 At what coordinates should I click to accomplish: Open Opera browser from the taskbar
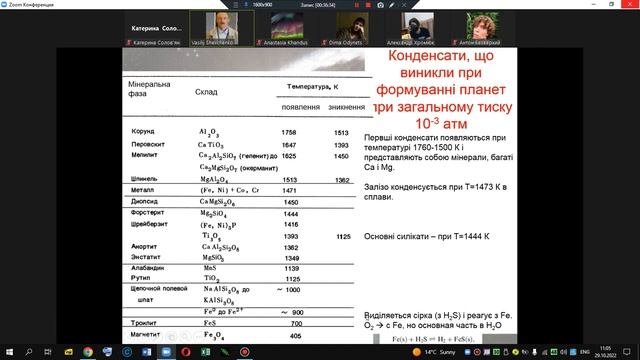186,352
